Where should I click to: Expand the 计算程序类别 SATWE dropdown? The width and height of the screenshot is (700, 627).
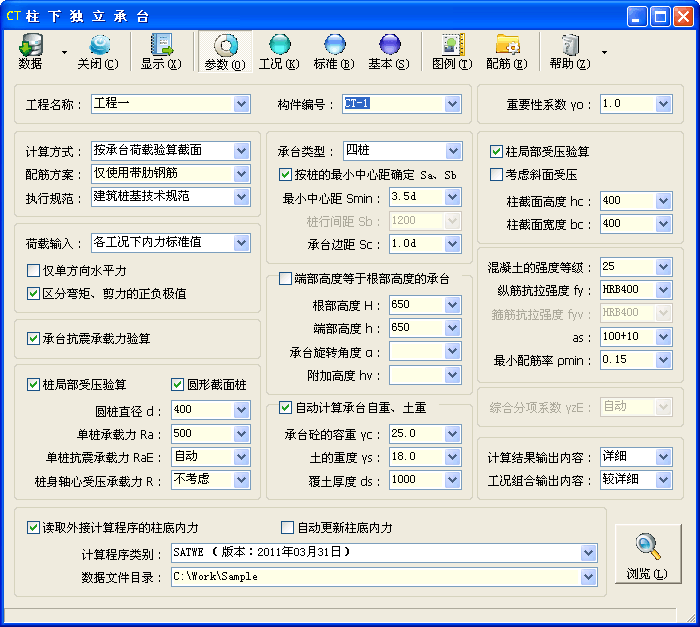coord(588,553)
